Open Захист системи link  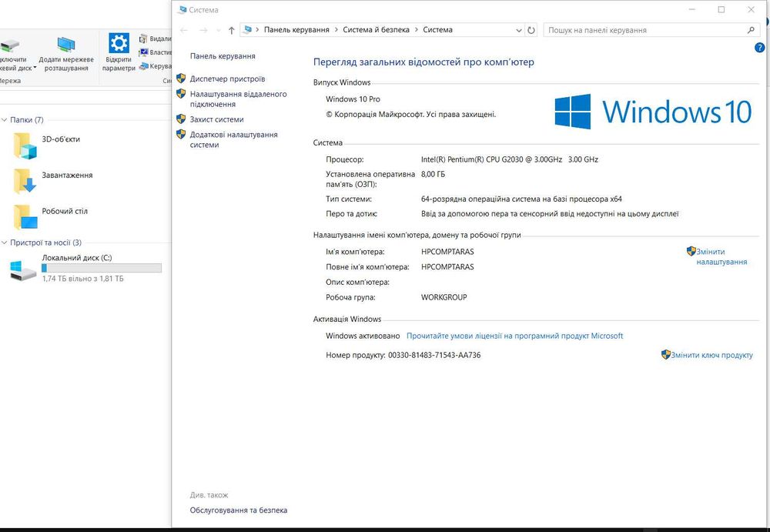(x=216, y=119)
